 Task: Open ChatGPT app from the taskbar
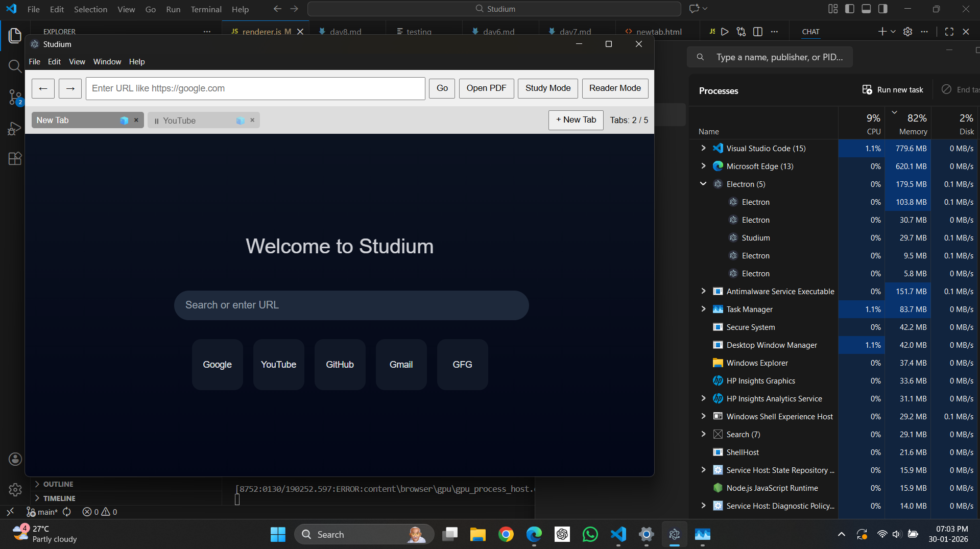coord(562,534)
